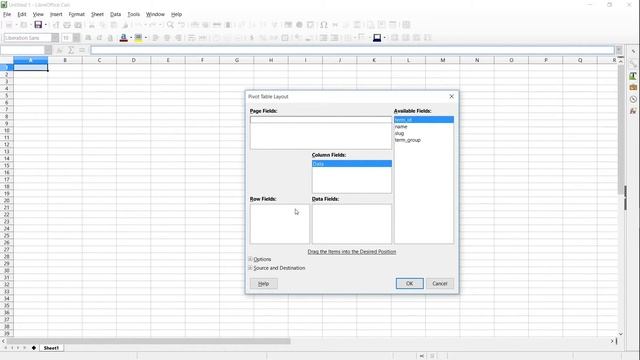The width and height of the screenshot is (640, 360).
Task: Select row header 10
Action: pyautogui.click(x=7, y=130)
